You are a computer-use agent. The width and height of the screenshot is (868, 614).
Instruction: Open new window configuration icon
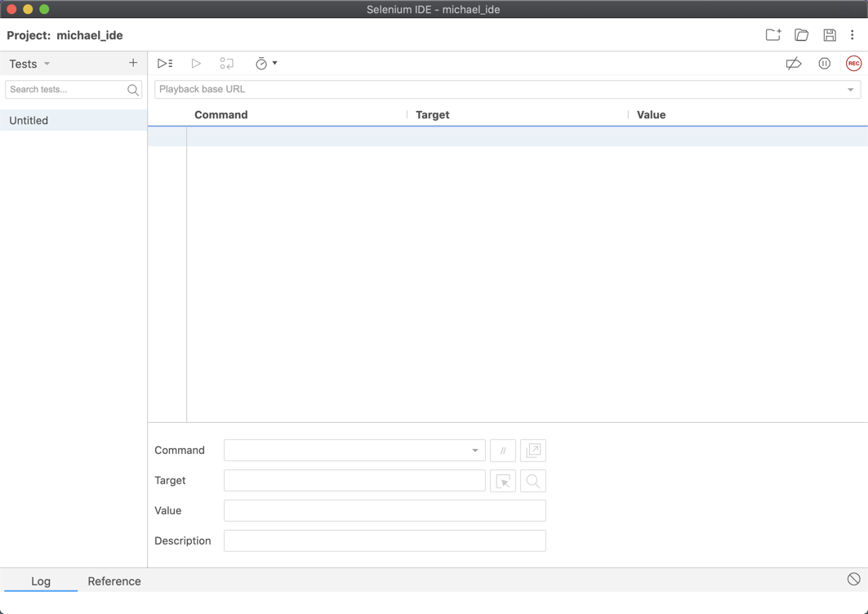pyautogui.click(x=533, y=451)
